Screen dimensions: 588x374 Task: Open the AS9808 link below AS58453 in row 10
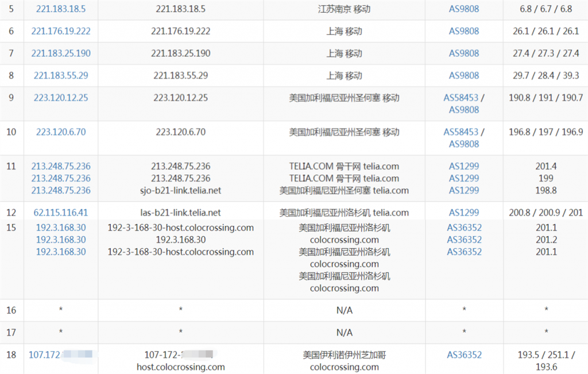(x=464, y=144)
